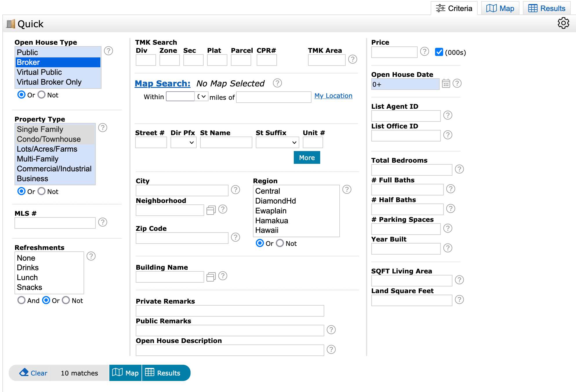Click the More button under address fields
Screen dimensions: 576x392
[x=307, y=158]
